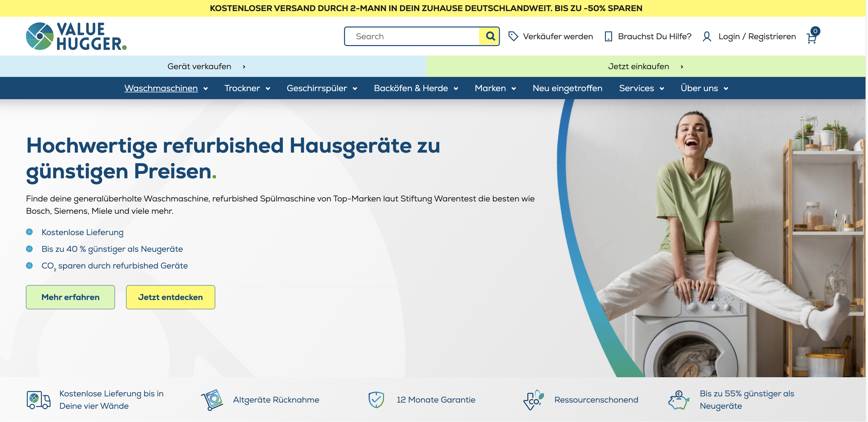This screenshot has width=868, height=422.
Task: Open the Brauchst Du Hilfe? link
Action: pyautogui.click(x=654, y=36)
